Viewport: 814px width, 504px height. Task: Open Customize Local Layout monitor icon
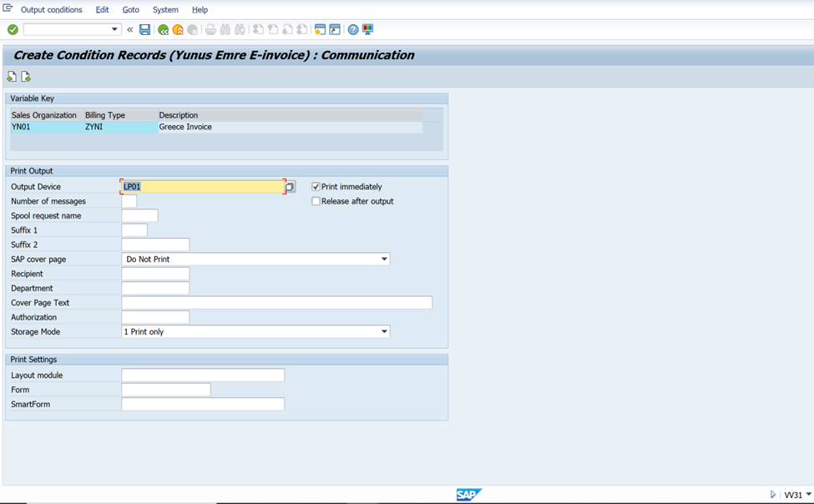click(367, 29)
